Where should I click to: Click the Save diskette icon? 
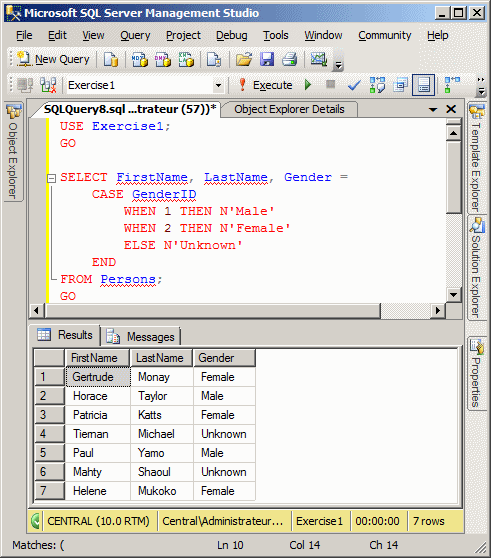[x=267, y=59]
